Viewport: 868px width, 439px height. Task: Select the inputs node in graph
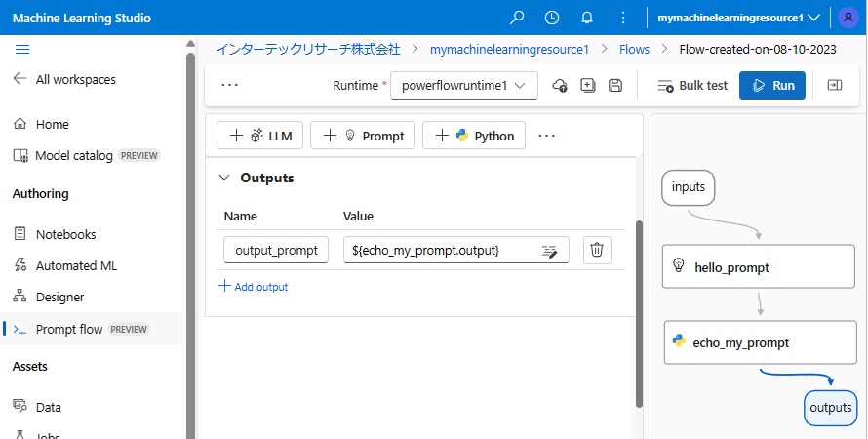pos(689,187)
